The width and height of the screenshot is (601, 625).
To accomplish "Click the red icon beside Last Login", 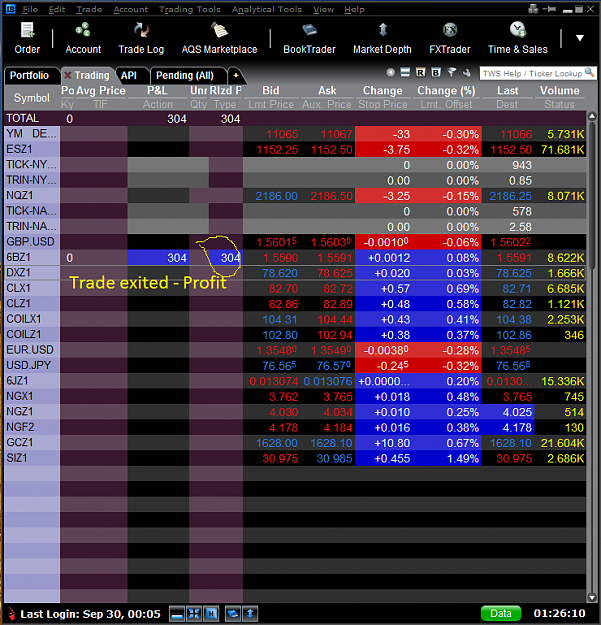I will tap(12, 614).
